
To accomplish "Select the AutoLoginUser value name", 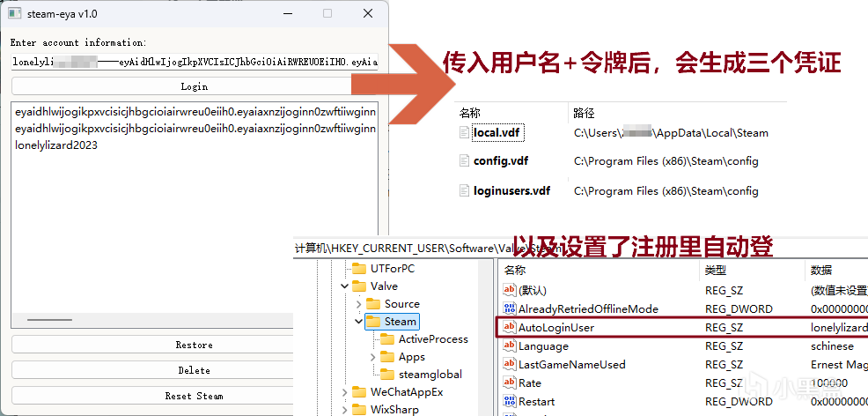I will [555, 327].
